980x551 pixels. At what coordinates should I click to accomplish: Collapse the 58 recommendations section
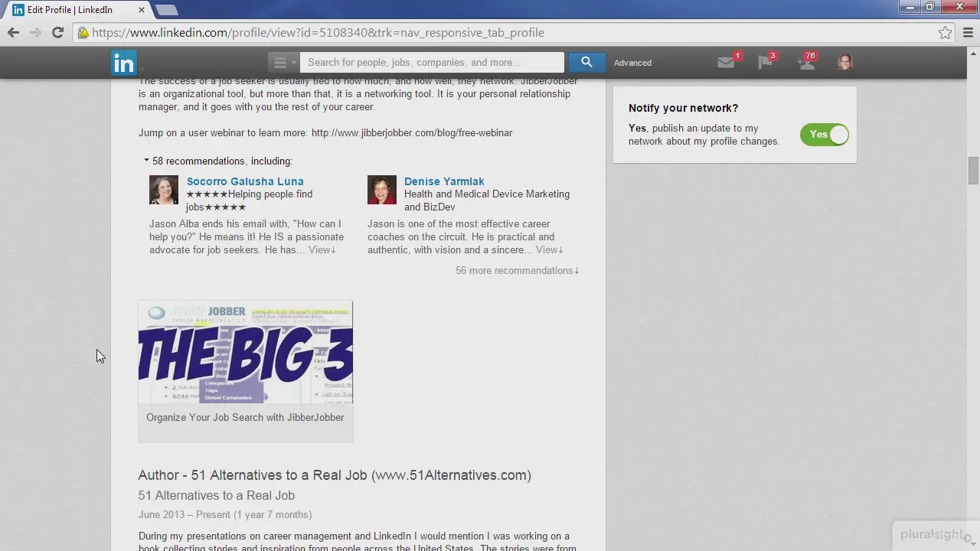tap(218, 161)
